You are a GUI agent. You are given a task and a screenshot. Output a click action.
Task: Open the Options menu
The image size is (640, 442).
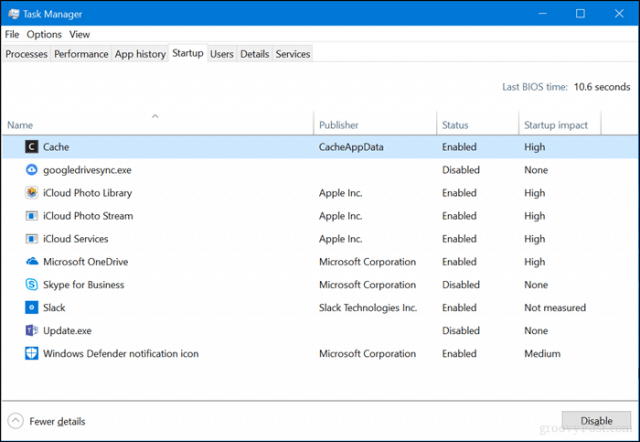44,35
